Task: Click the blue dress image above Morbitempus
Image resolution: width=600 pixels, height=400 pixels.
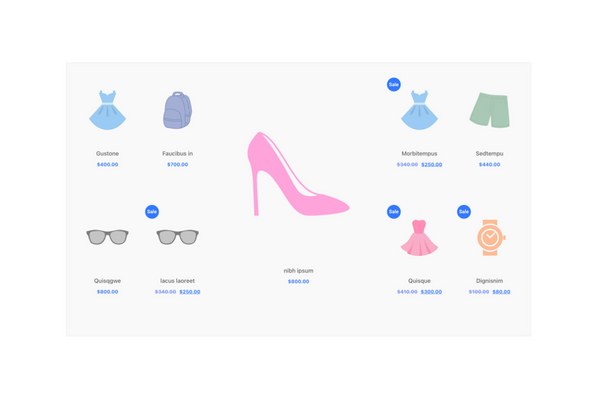Action: [420, 110]
